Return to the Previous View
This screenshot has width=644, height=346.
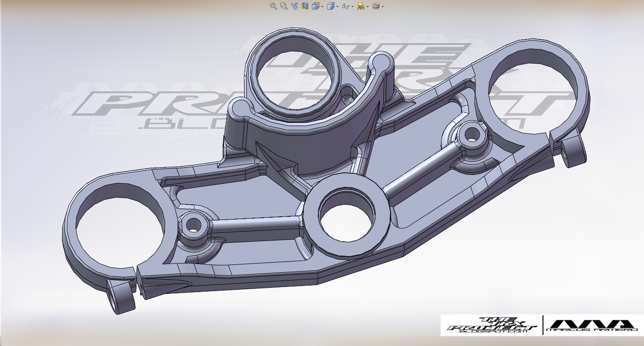tap(295, 6)
